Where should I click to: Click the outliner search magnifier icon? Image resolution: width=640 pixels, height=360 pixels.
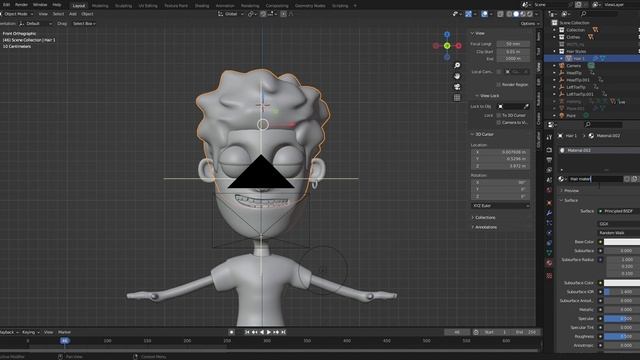584,14
